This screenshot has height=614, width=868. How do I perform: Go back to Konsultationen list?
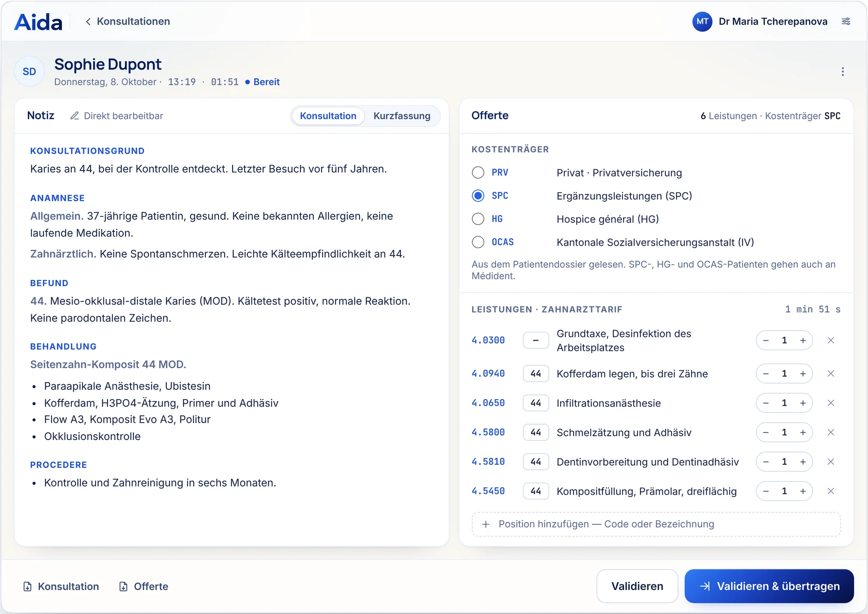coord(128,21)
